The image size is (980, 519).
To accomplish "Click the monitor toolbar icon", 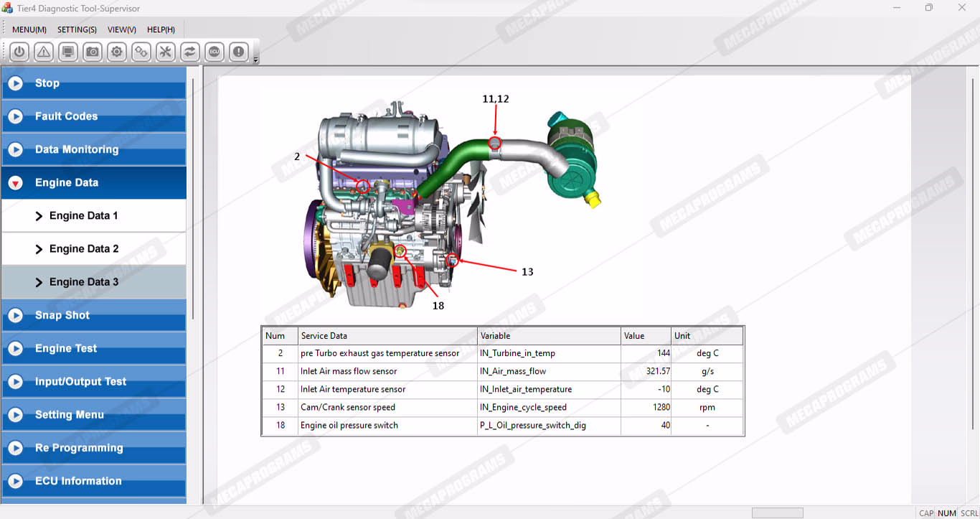I will click(x=68, y=52).
